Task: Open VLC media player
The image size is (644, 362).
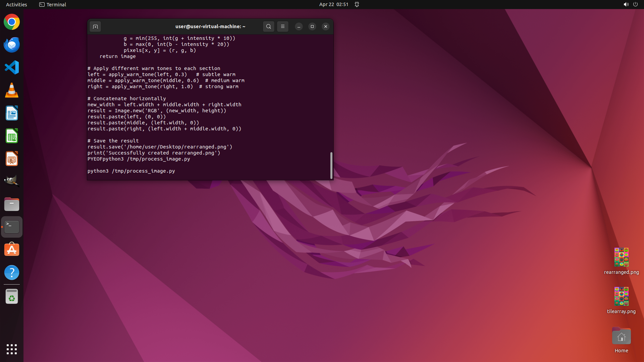Action: point(12,90)
